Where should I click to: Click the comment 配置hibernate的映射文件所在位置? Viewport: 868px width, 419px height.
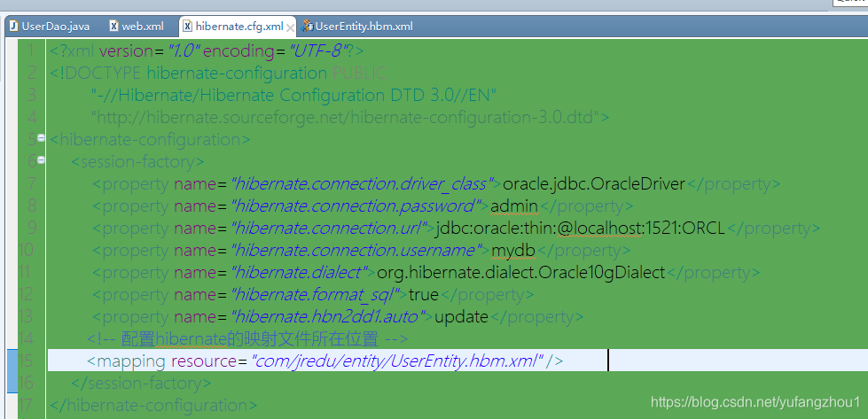[250, 339]
